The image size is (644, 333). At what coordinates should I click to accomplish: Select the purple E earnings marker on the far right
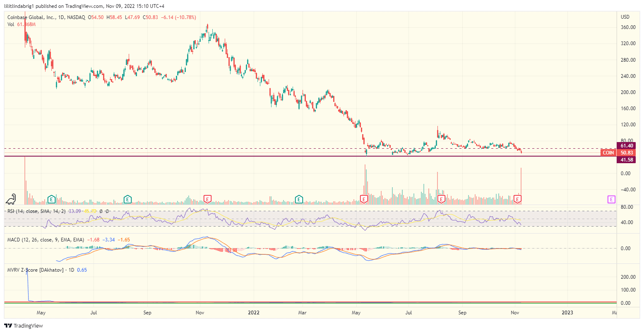pos(611,199)
